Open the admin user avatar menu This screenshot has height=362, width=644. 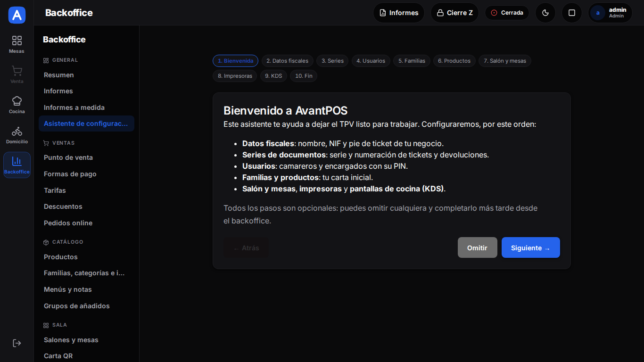[x=610, y=13]
